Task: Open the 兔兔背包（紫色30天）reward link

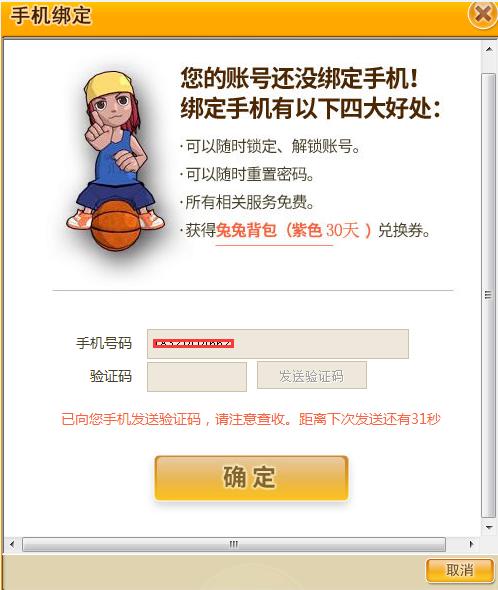Action: (294, 230)
